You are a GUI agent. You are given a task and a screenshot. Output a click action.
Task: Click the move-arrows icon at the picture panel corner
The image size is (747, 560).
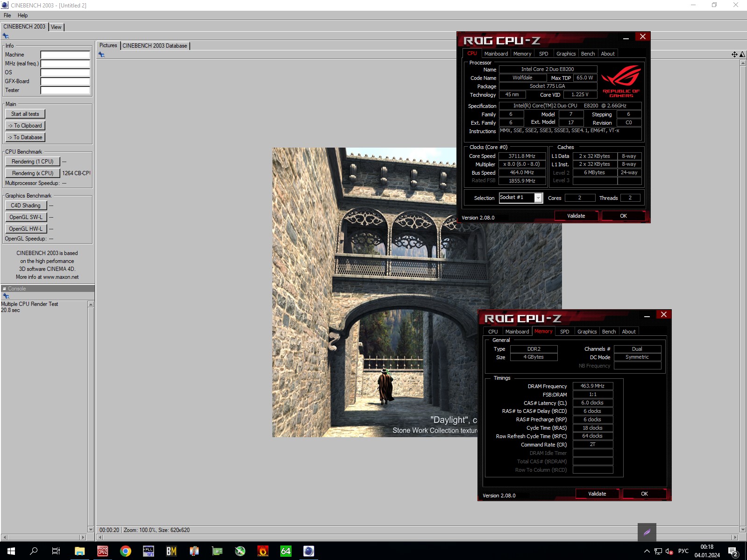click(734, 55)
